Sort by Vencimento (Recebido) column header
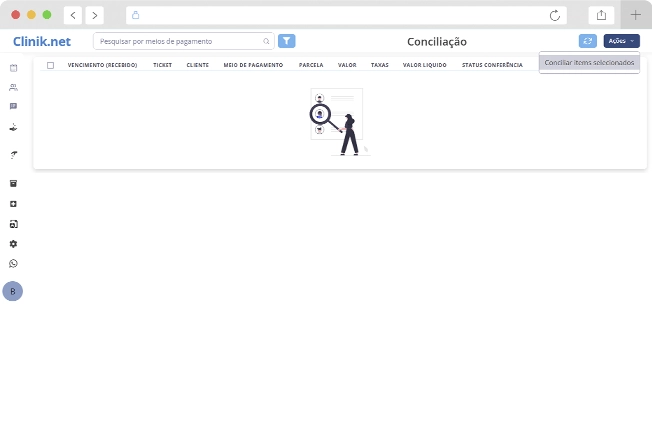The image size is (652, 437). click(102, 65)
